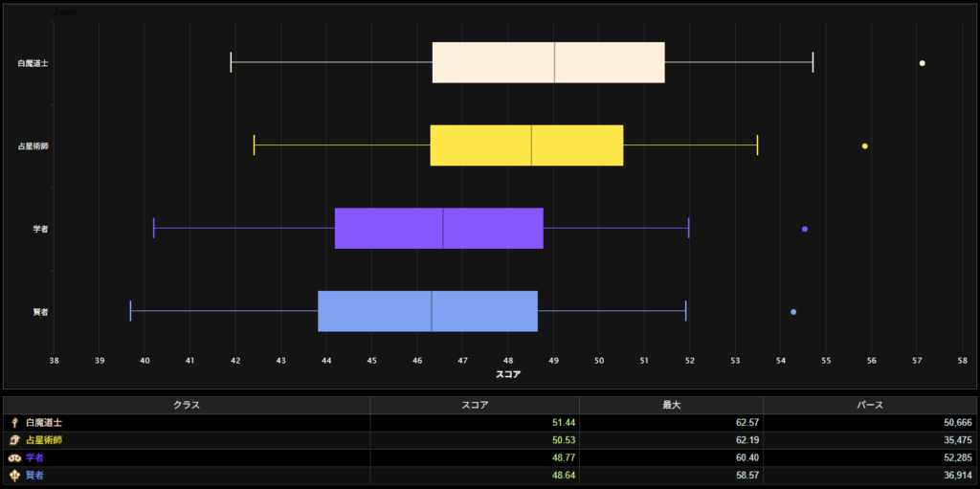980x489 pixels.
Task: Click the light blue 賢者 box plot bar
Action: pyautogui.click(x=428, y=311)
